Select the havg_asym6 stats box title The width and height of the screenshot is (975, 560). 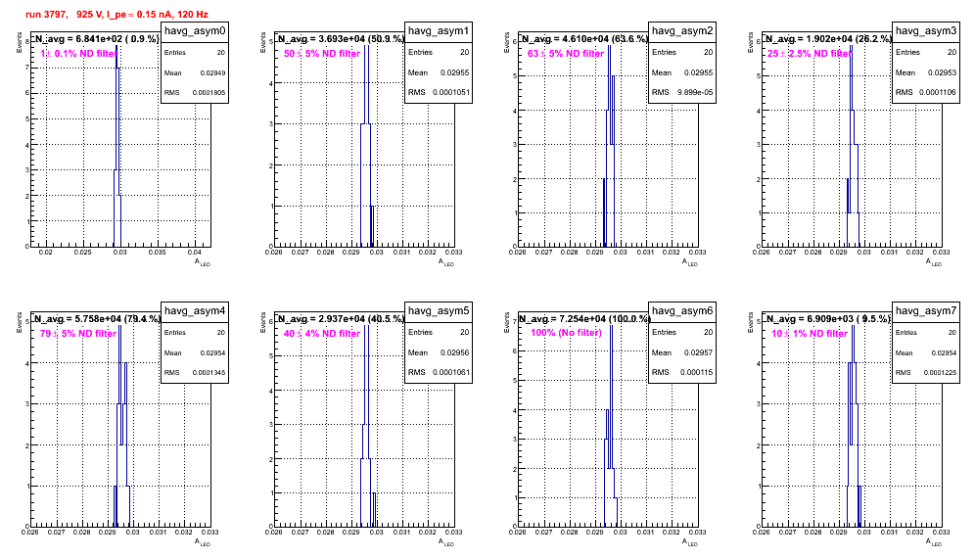point(682,311)
